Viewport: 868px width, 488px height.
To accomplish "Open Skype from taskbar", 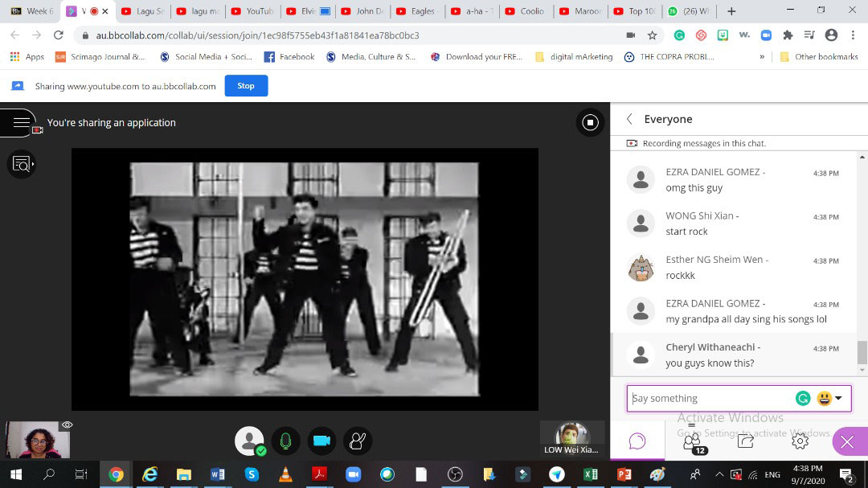I will [252, 474].
